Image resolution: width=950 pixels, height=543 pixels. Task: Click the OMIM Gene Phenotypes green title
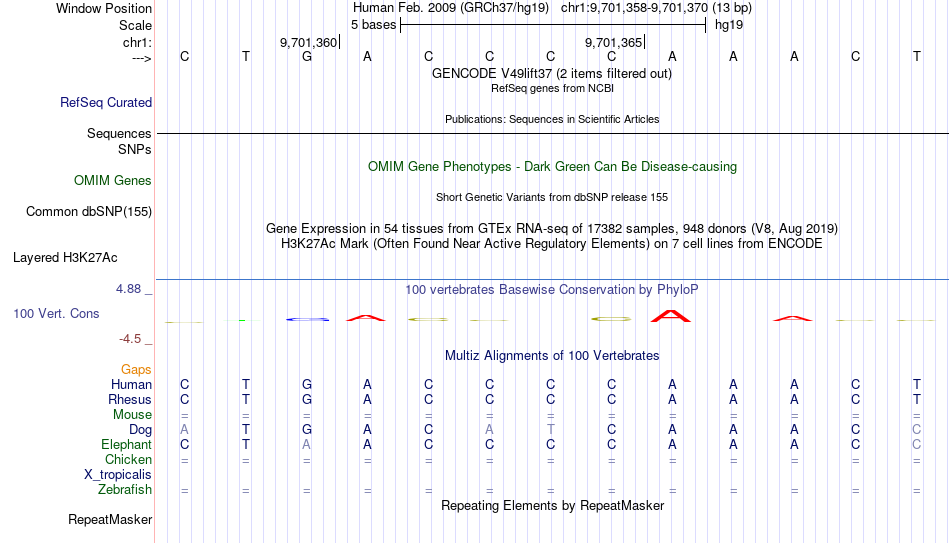[x=552, y=167]
